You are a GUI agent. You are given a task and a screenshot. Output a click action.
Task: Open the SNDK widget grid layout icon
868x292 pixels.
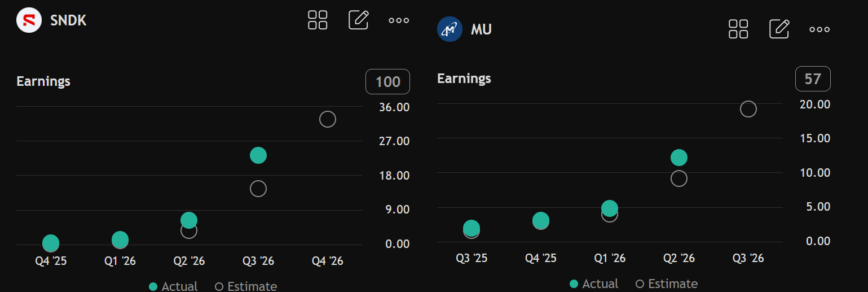318,20
